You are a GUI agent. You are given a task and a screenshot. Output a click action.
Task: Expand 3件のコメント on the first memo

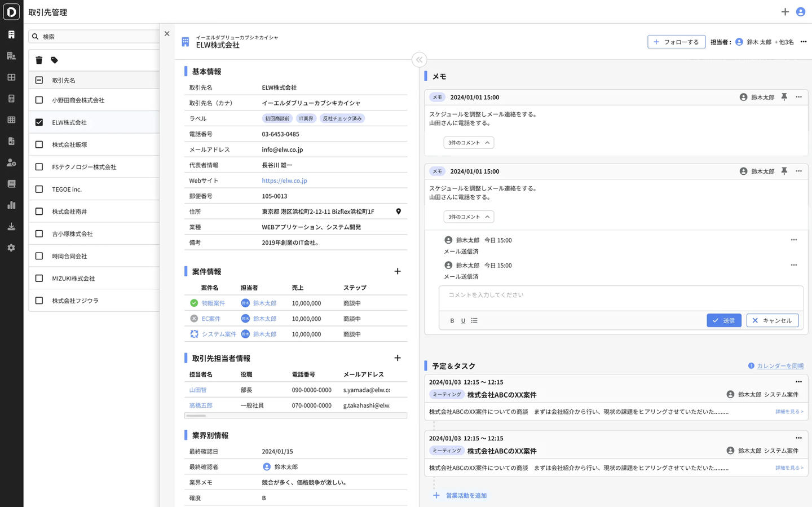coord(469,143)
